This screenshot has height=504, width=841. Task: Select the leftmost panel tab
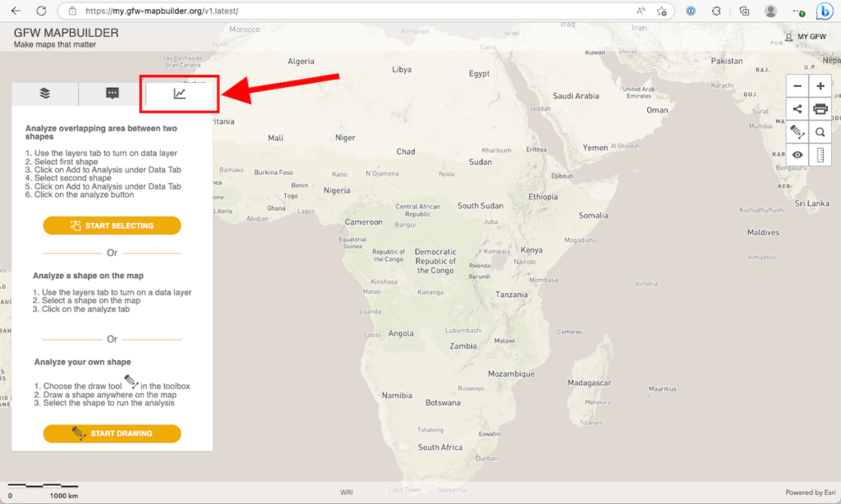coord(44,94)
